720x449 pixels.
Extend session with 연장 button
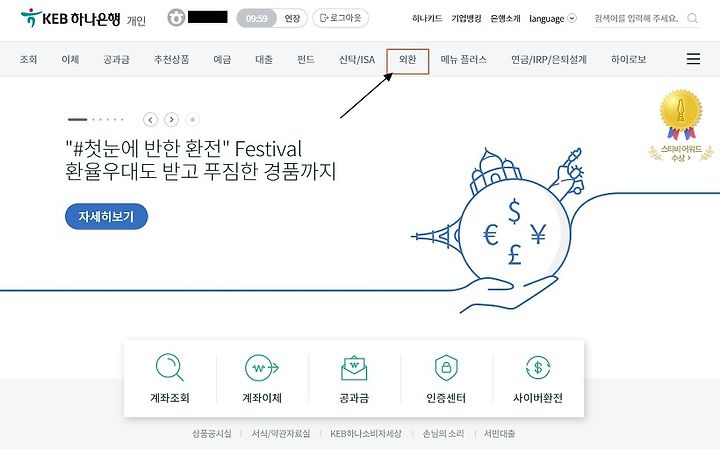coord(292,18)
